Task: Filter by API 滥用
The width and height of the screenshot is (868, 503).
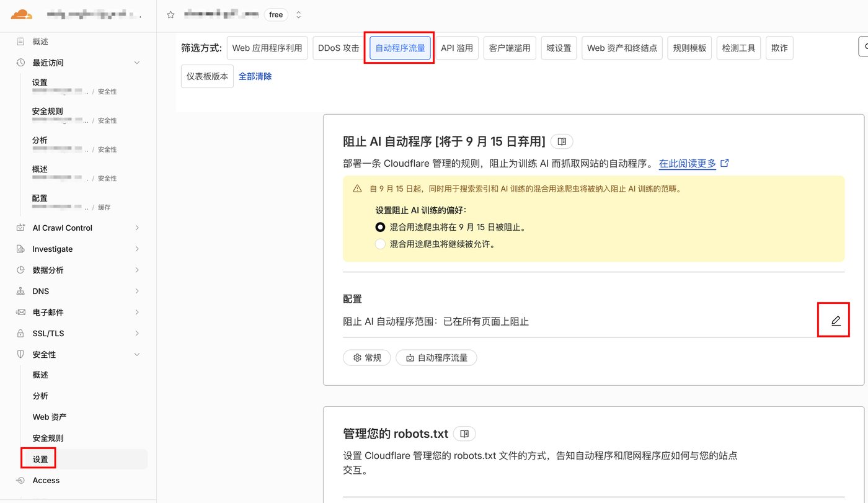Action: coord(457,48)
